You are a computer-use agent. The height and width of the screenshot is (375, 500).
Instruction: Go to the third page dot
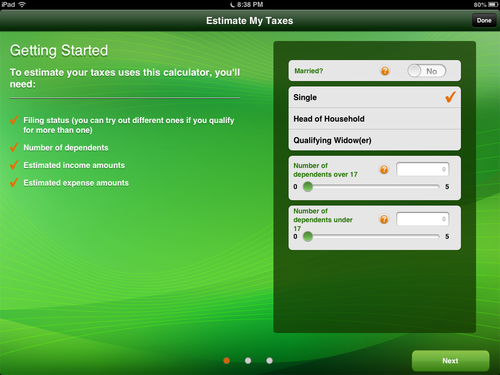pyautogui.click(x=269, y=361)
